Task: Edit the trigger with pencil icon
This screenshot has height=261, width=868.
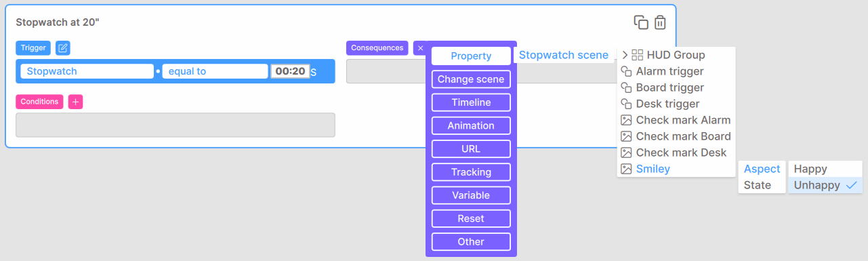Action: pos(63,48)
